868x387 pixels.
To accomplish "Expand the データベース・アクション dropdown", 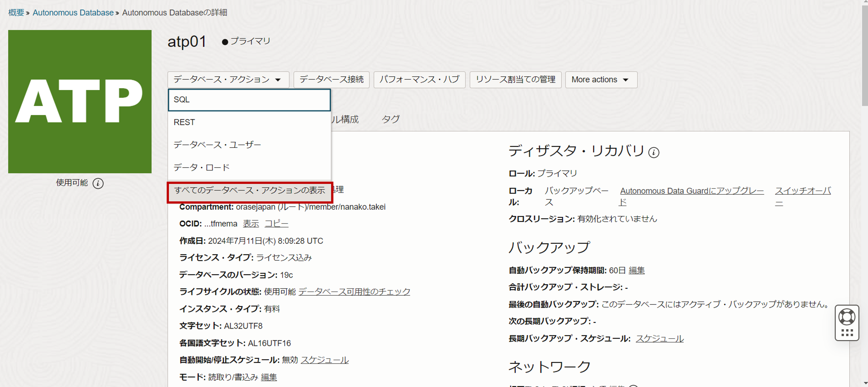I will (x=228, y=79).
